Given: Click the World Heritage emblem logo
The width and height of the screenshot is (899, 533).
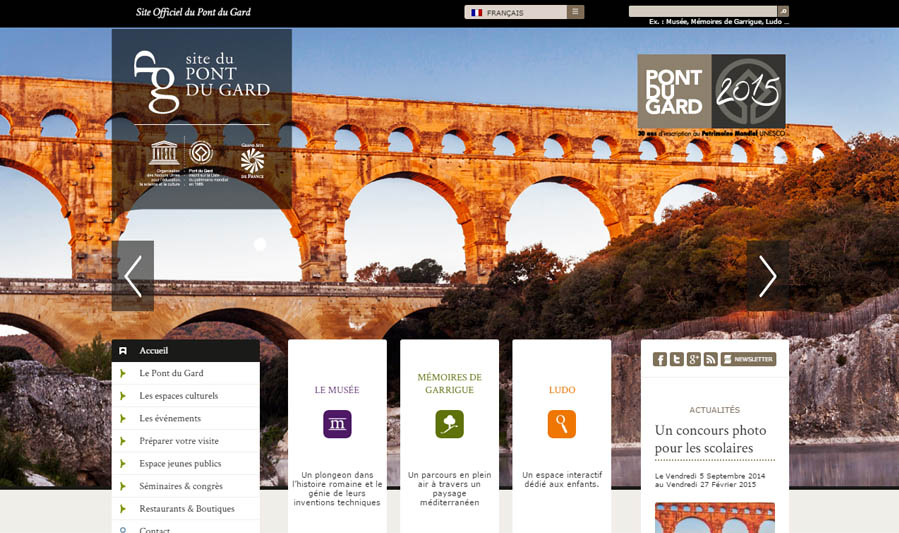Looking at the screenshot, I should click(x=201, y=152).
